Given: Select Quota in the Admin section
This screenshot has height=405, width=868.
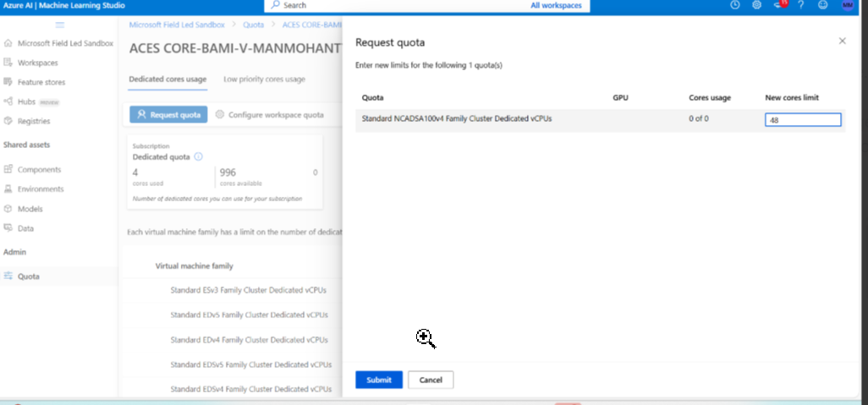Looking at the screenshot, I should coord(58,276).
